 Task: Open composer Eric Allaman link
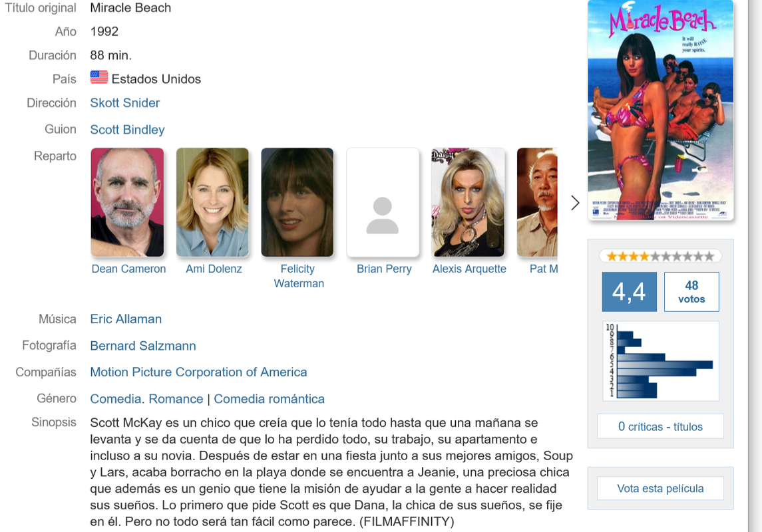(x=126, y=319)
